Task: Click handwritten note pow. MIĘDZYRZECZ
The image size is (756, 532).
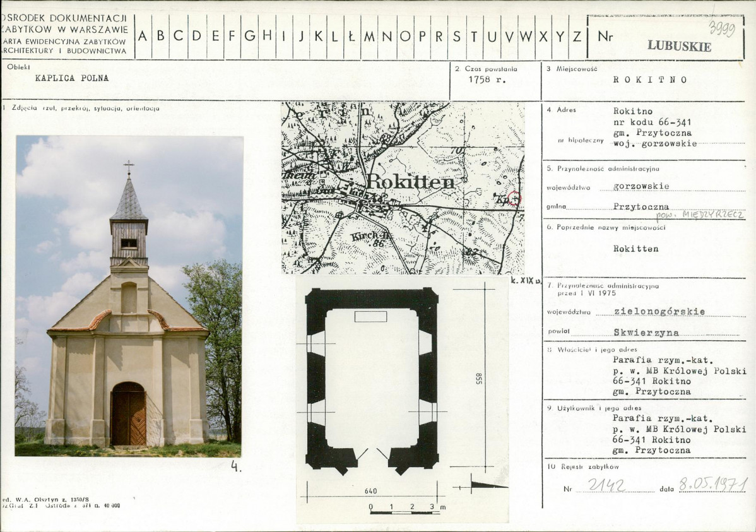Action: tap(700, 215)
